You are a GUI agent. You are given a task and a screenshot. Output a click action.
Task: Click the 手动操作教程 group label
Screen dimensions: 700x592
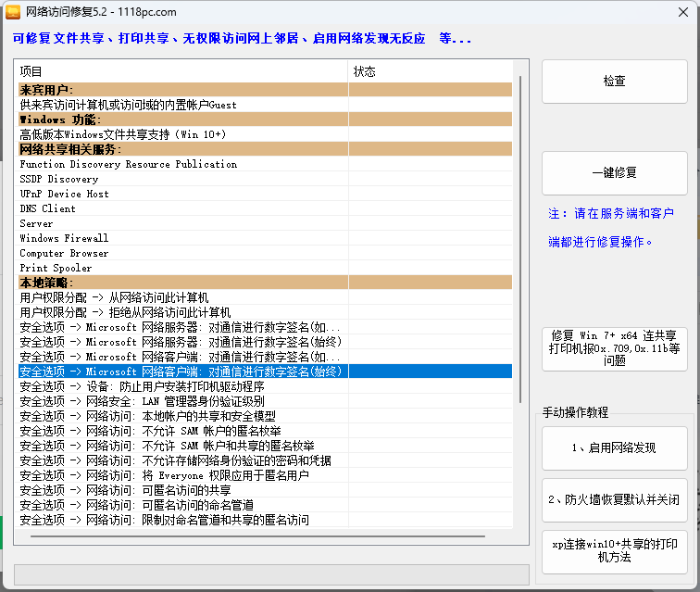(575, 412)
